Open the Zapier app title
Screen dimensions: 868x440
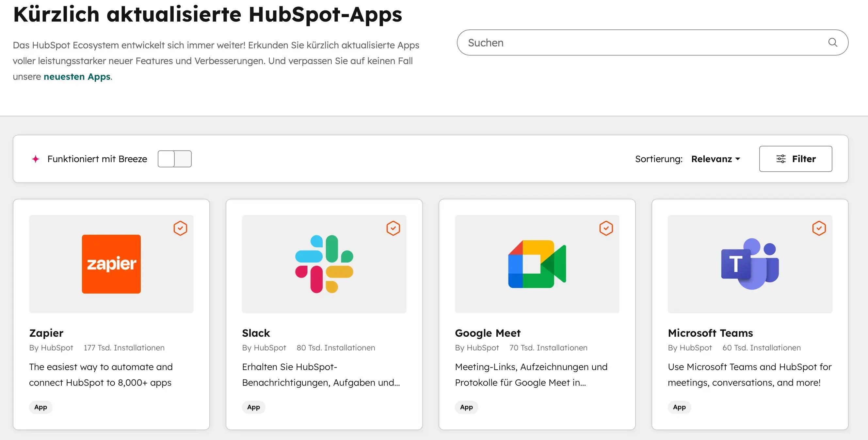point(46,333)
